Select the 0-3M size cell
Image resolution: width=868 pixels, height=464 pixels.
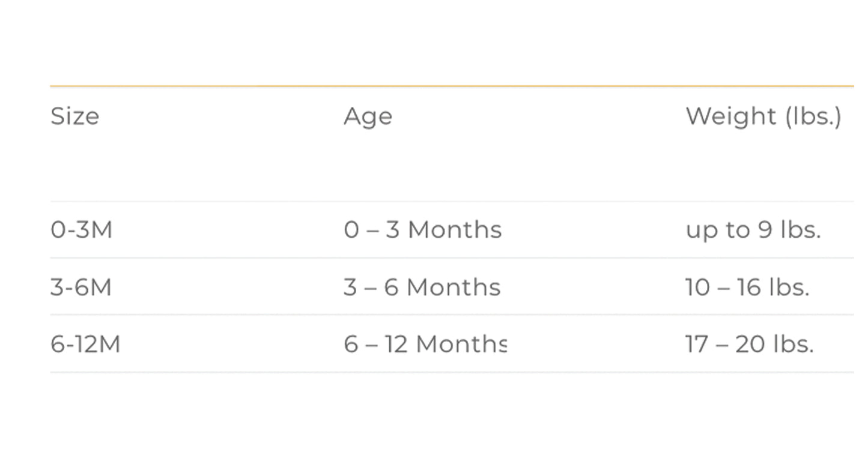click(82, 230)
